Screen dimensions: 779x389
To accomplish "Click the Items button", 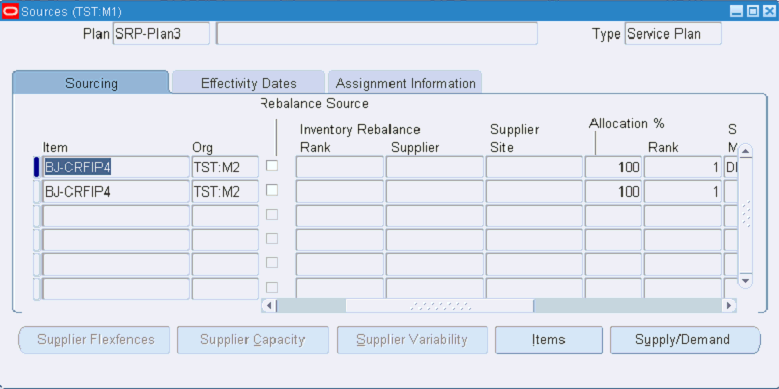I will pyautogui.click(x=548, y=340).
